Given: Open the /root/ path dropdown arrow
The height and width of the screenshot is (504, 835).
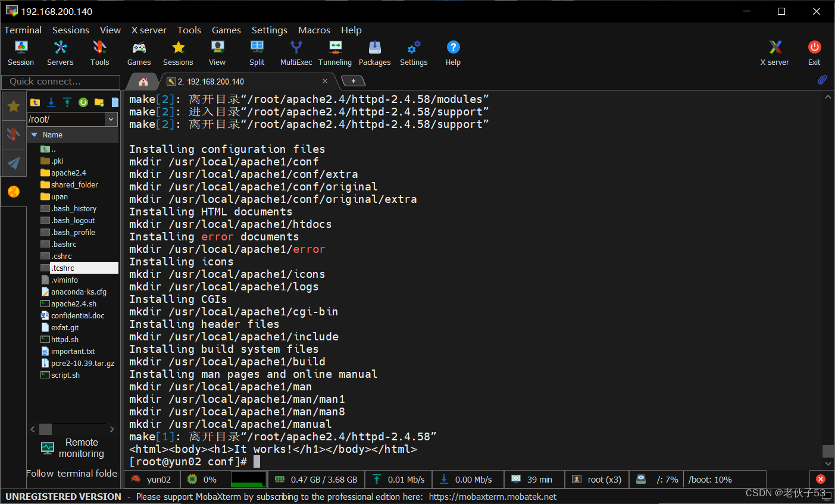Looking at the screenshot, I should [111, 119].
